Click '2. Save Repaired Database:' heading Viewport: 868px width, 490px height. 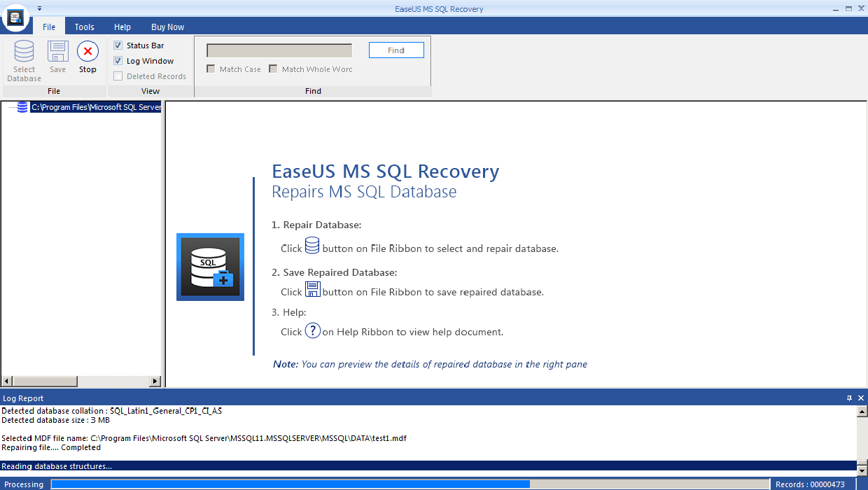coord(335,272)
